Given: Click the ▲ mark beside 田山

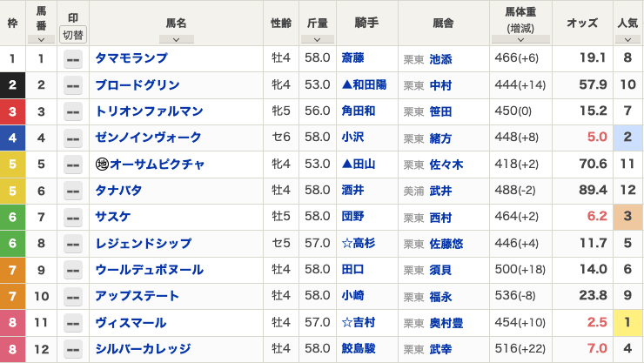Looking at the screenshot, I should (347, 164).
